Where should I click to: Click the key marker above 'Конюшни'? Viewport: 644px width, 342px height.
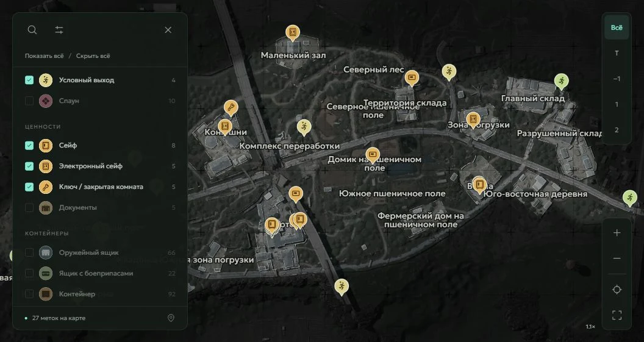pyautogui.click(x=231, y=108)
